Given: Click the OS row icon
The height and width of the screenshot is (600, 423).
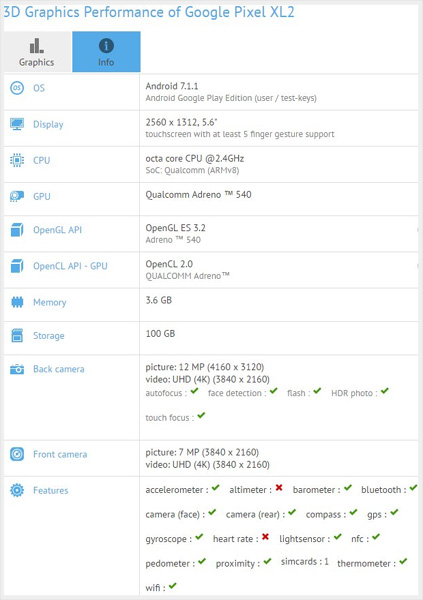Looking at the screenshot, I should (17, 88).
